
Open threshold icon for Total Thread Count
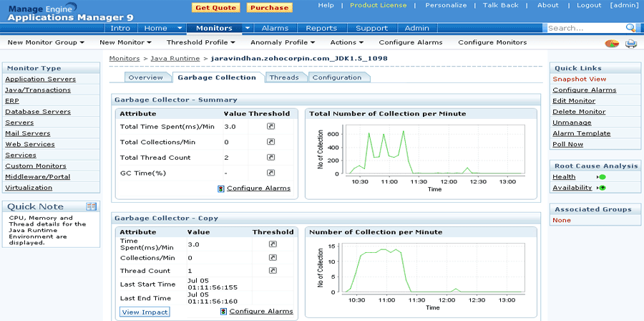[270, 157]
